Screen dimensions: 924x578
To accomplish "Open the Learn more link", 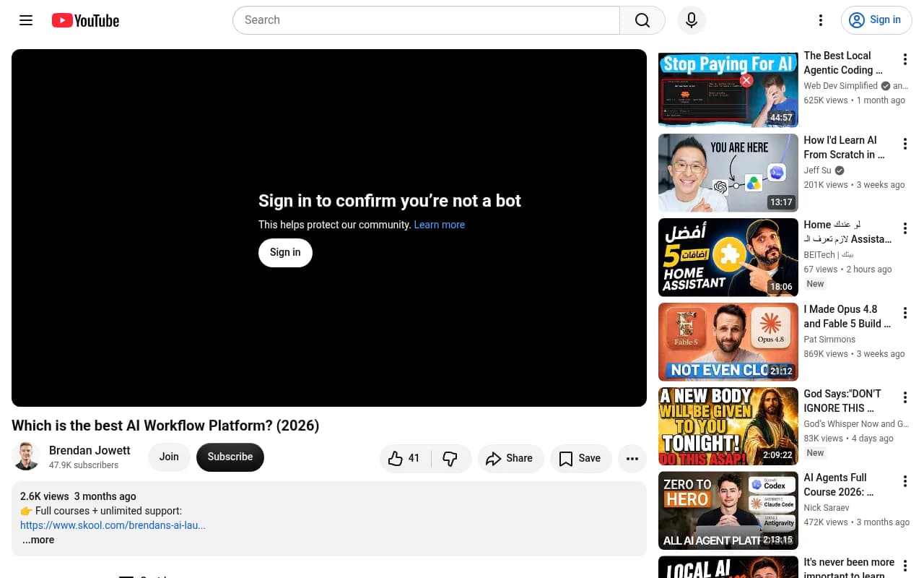I will [439, 225].
